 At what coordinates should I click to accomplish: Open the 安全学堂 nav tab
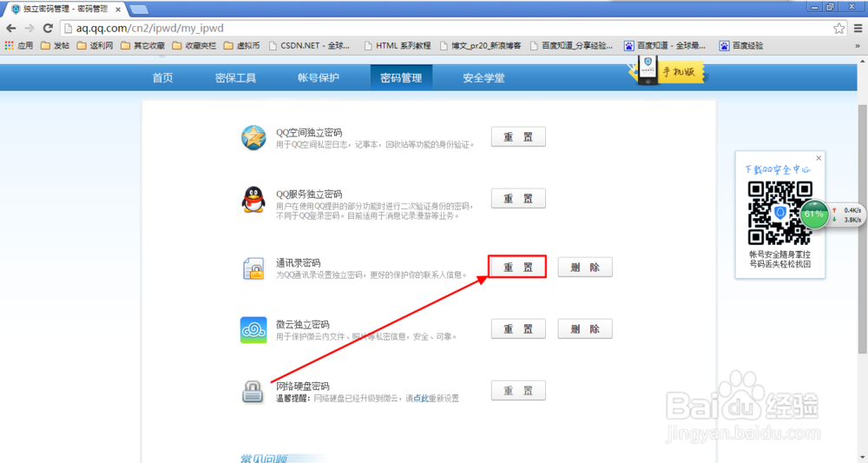tap(483, 78)
